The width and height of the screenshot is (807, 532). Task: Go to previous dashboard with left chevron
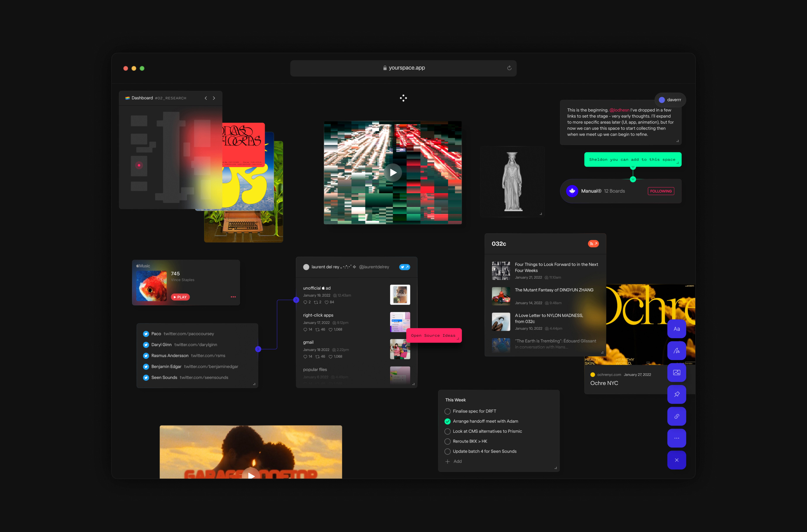tap(206, 98)
